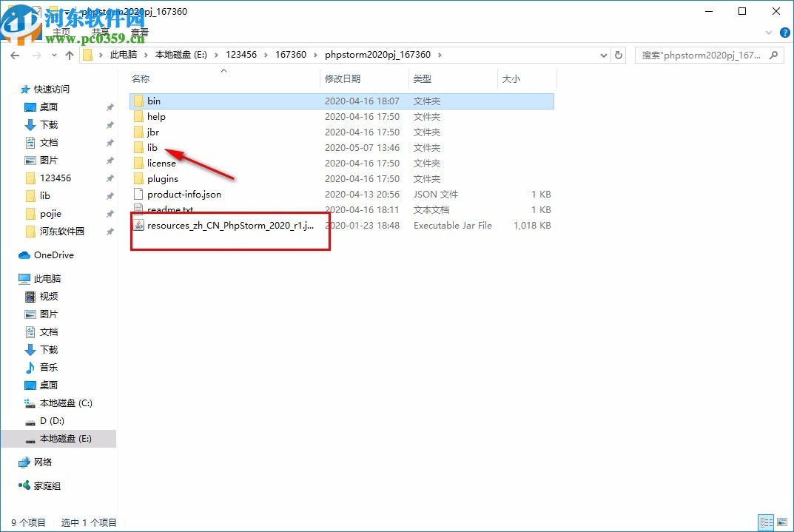Click the up one level arrow
Screen dimensions: 794x532
69,55
